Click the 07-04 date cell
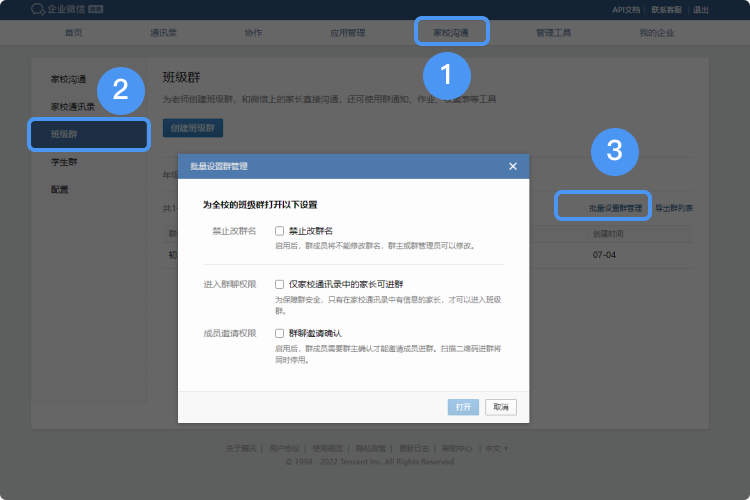Image resolution: width=750 pixels, height=500 pixels. pyautogui.click(x=604, y=255)
